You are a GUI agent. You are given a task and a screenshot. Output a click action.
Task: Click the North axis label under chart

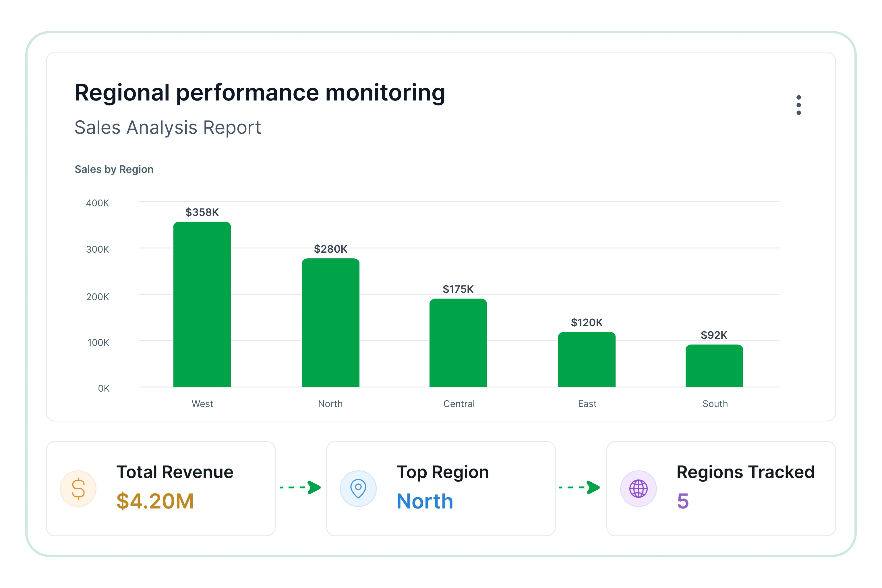pos(330,404)
